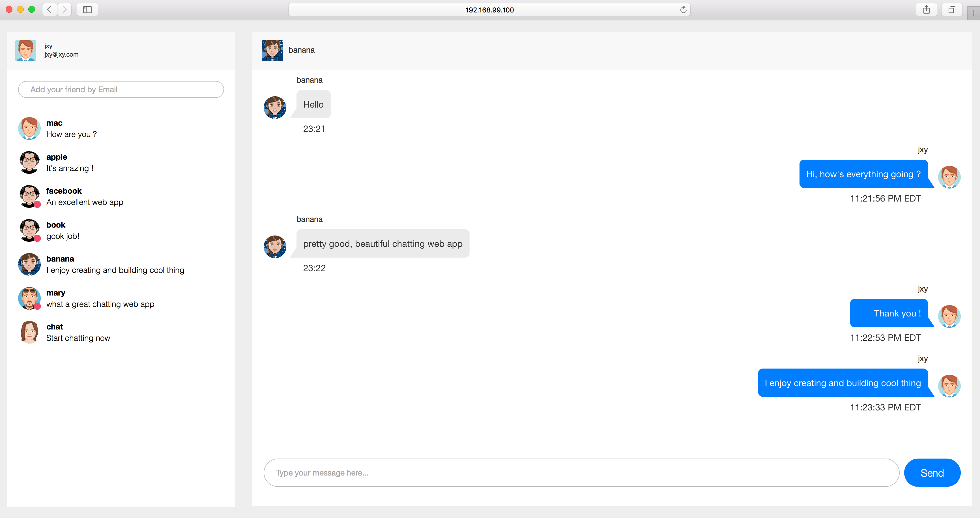This screenshot has height=518, width=980.
Task: Click the tab overview button
Action: 952,10
